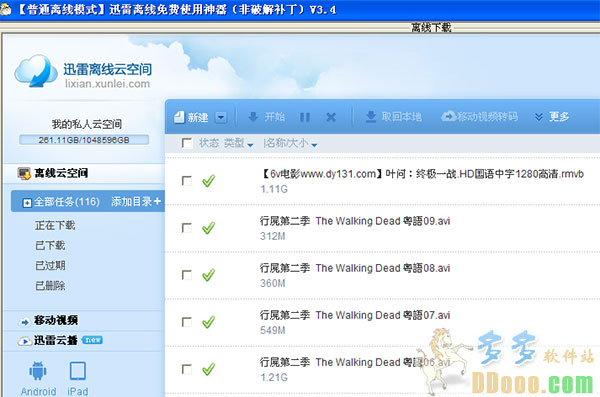Click the iPad tablet icon
This screenshot has width=600, height=397.
click(x=78, y=371)
